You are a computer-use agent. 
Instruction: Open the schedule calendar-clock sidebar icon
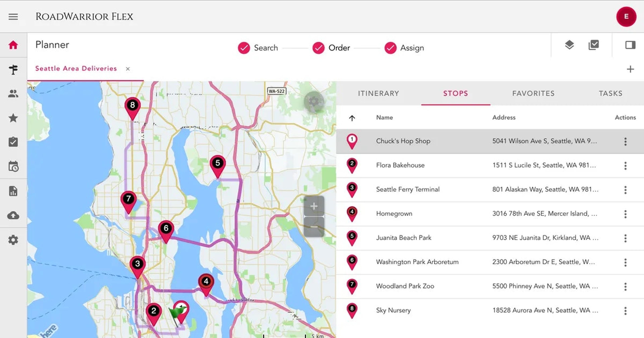[x=13, y=166]
